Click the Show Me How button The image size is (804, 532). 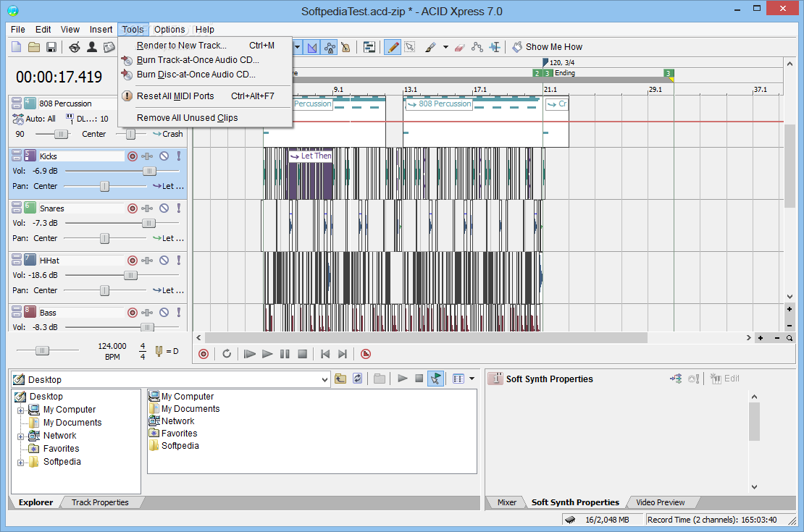click(548, 46)
